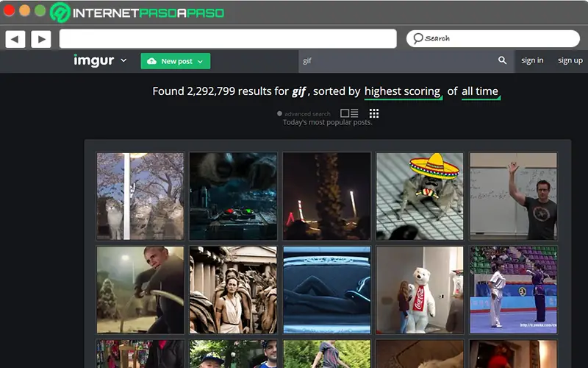Open the blue reclining figure thumbnail
This screenshot has width=588, height=368.
[x=326, y=290]
